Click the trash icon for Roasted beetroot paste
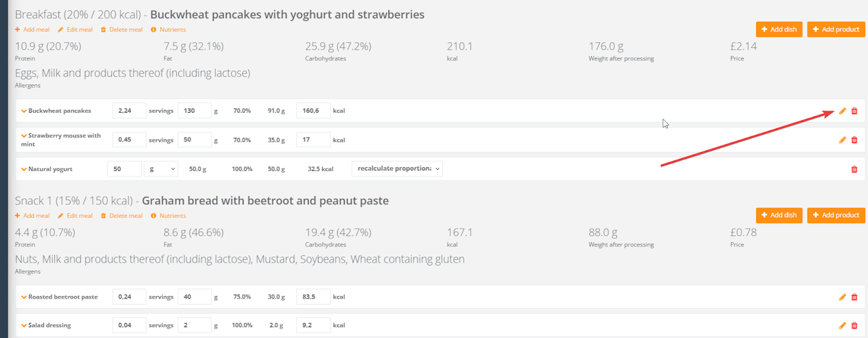The image size is (868, 338). point(854,297)
